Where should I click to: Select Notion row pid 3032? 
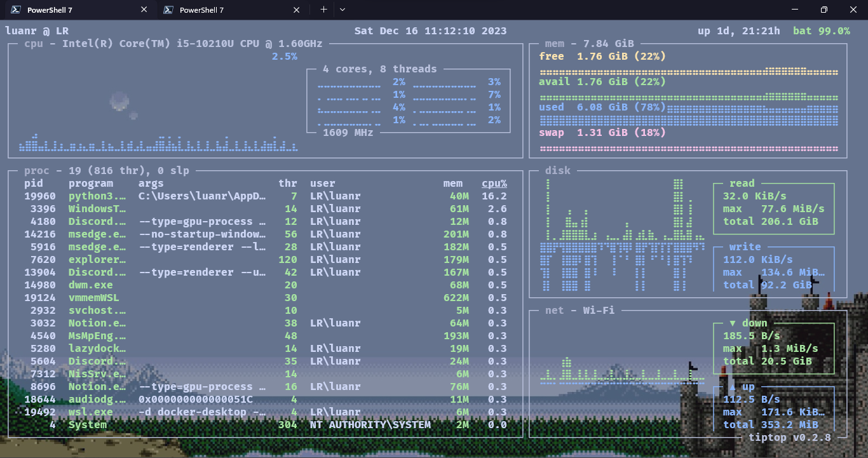[266, 323]
